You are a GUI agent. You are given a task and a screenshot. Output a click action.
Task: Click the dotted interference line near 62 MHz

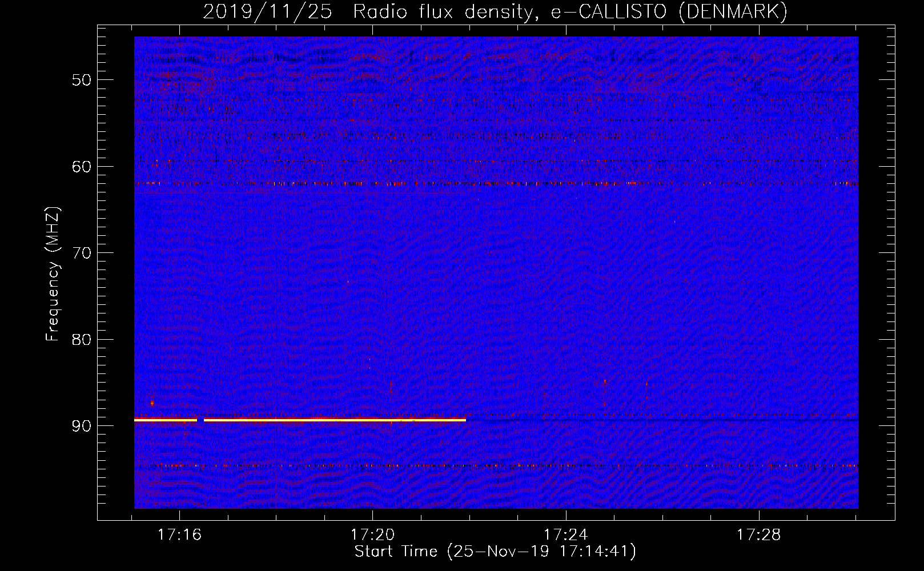(496, 184)
